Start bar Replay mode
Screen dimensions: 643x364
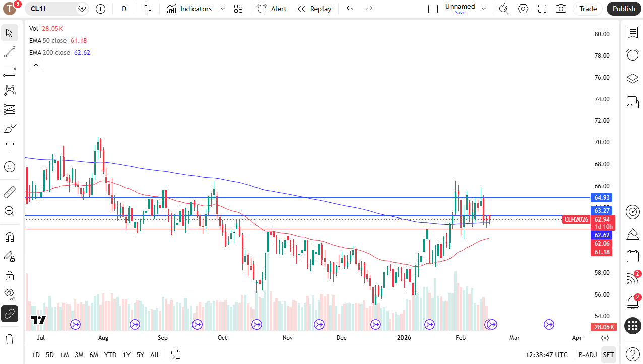pyautogui.click(x=314, y=9)
